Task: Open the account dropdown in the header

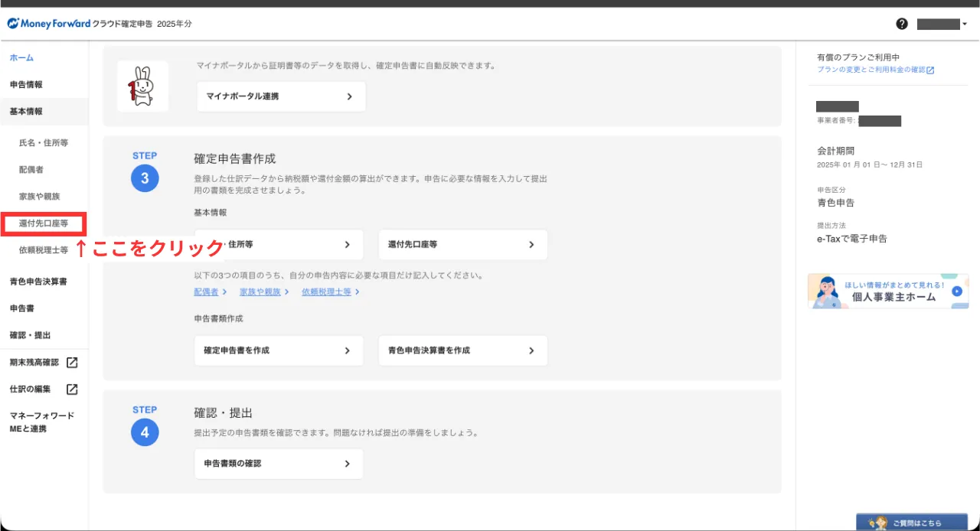Action: coord(942,24)
